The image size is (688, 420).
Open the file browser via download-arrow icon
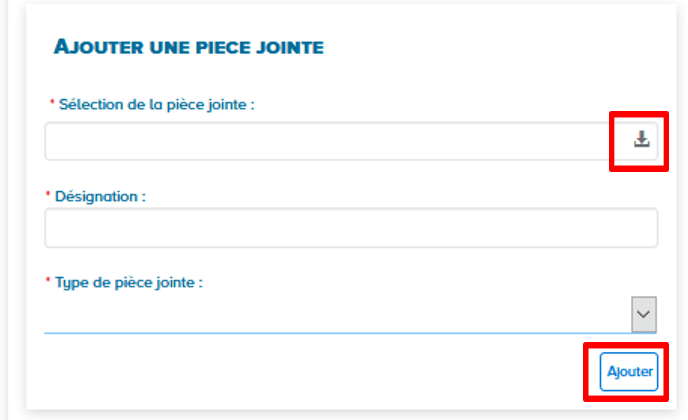point(641,140)
